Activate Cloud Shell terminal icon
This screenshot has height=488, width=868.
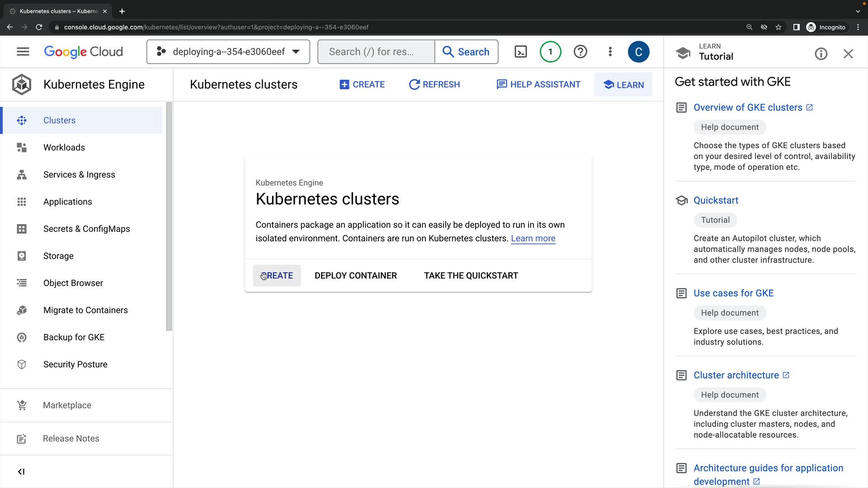click(521, 52)
